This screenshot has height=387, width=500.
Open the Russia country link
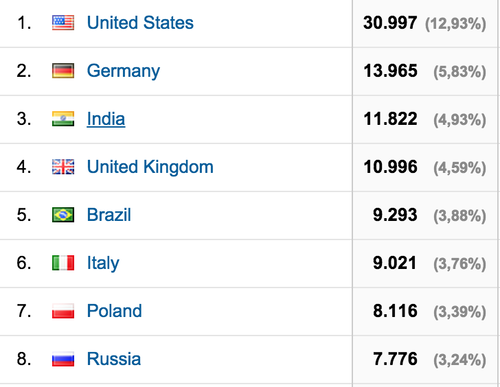coord(114,359)
